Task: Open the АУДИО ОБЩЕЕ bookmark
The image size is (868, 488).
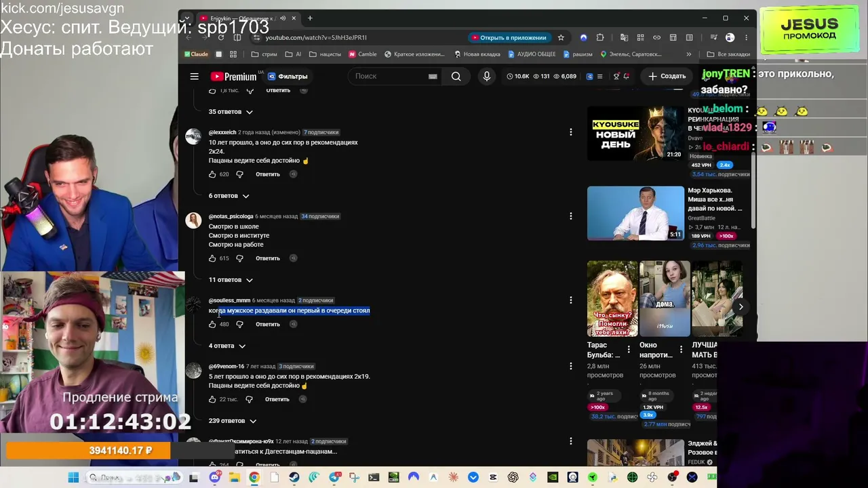Action: coord(531,54)
